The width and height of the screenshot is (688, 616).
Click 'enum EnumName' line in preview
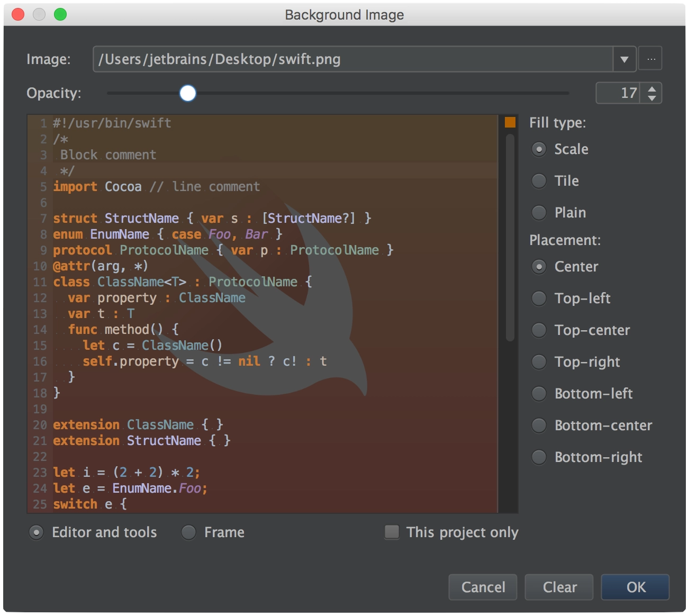tap(168, 234)
